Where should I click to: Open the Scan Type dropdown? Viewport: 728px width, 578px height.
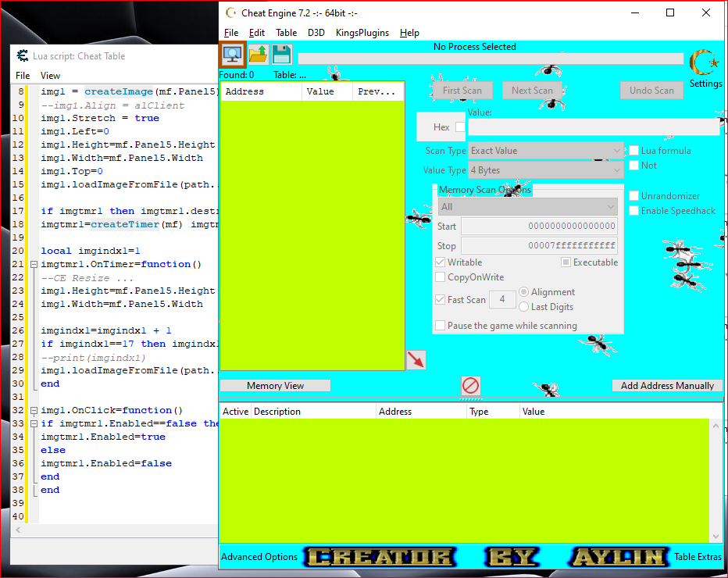[x=545, y=151]
